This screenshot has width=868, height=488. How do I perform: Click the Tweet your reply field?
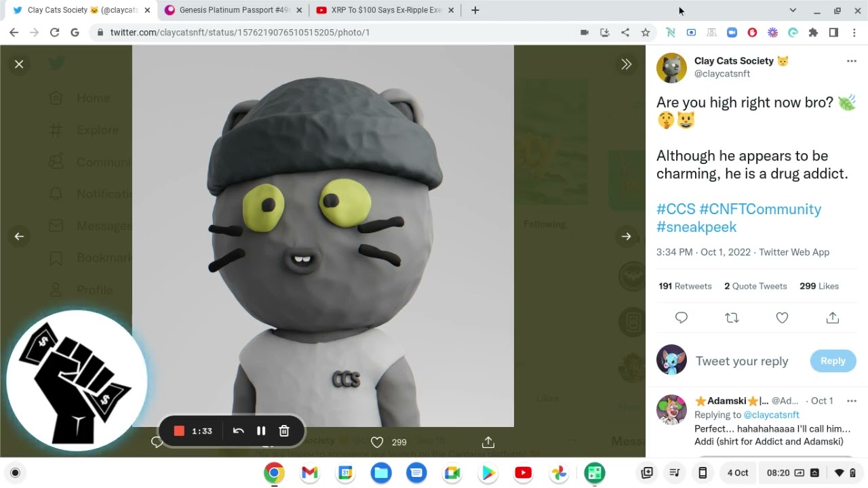tap(742, 361)
